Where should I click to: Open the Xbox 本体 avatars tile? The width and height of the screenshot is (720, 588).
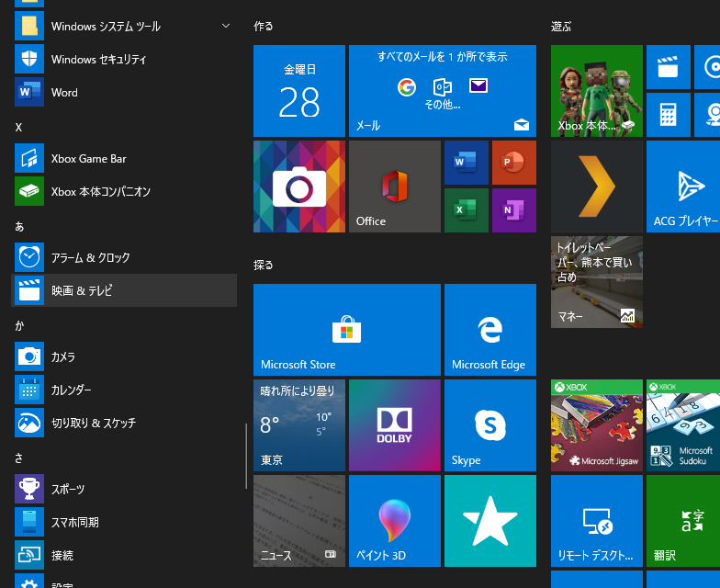(597, 91)
